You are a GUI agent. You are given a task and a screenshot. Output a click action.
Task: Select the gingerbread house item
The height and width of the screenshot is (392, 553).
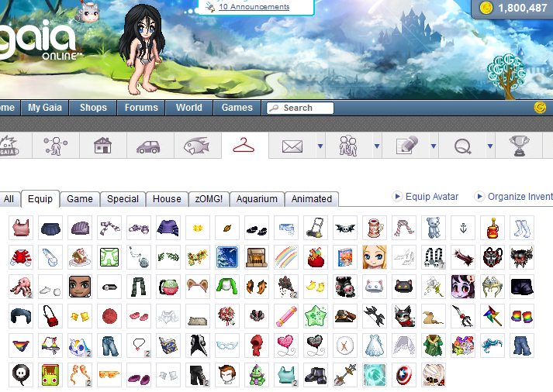click(x=80, y=257)
